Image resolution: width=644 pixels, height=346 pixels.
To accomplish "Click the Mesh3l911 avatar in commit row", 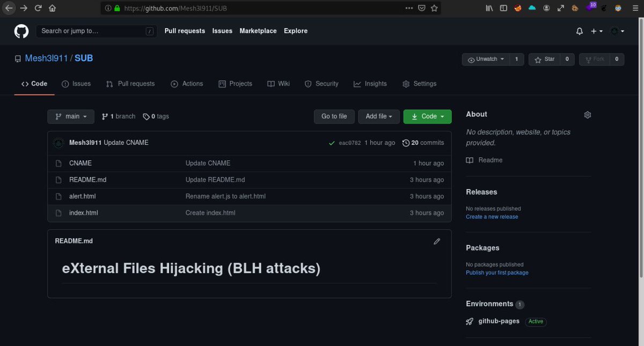I will click(58, 143).
